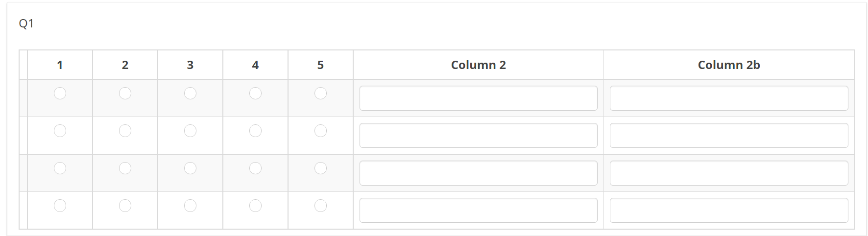The image size is (868, 236).
Task: Focus the fourth row Column 2 text field
Action: coord(478,211)
